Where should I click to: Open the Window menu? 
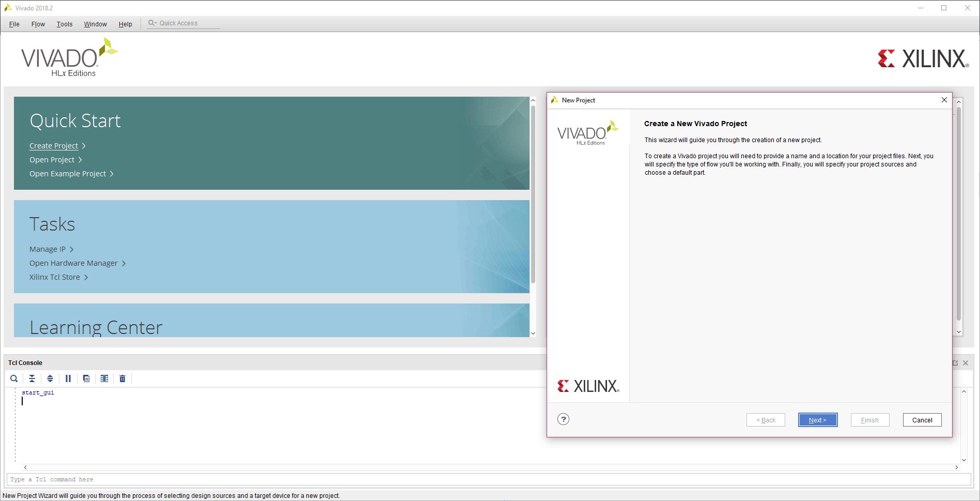tap(96, 24)
